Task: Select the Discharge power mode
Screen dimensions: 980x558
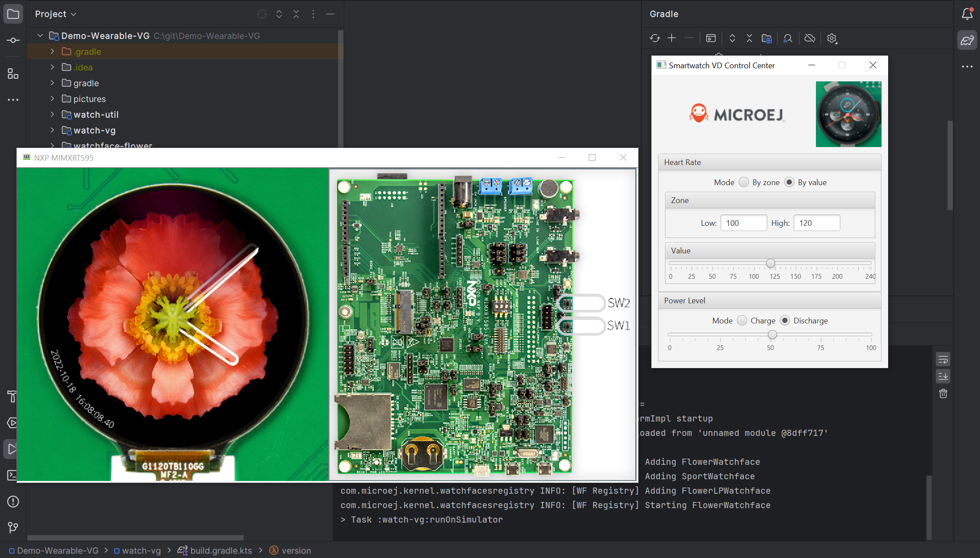Action: pyautogui.click(x=785, y=321)
